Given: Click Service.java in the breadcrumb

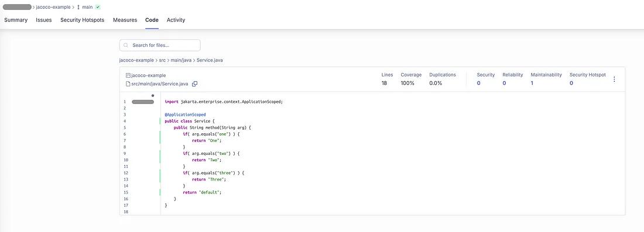Looking at the screenshot, I should (x=210, y=60).
